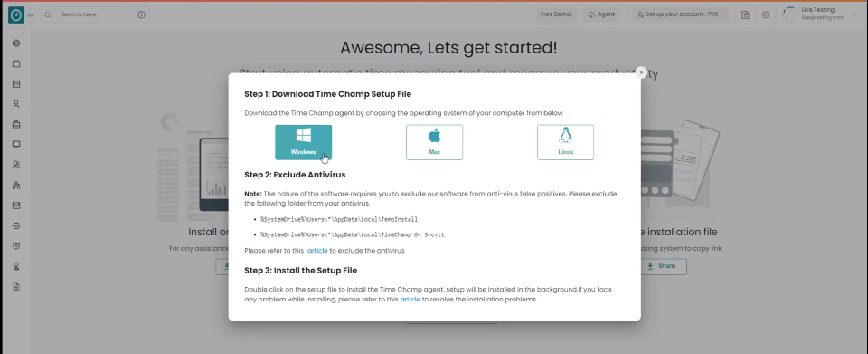
Task: Open the document icon in the top bar
Action: (x=745, y=15)
